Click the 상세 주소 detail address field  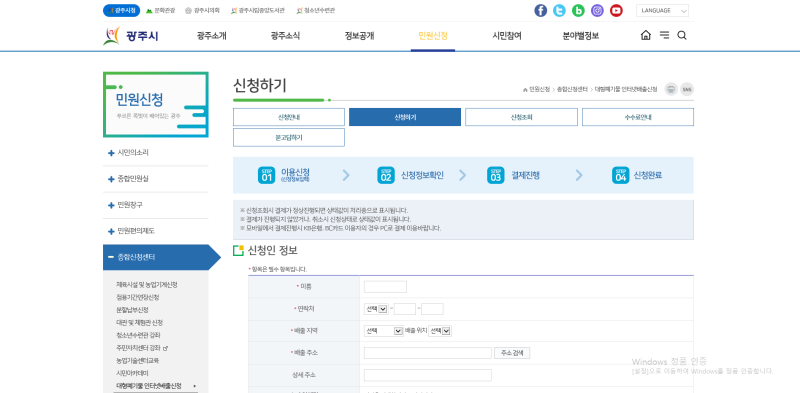[x=428, y=375]
